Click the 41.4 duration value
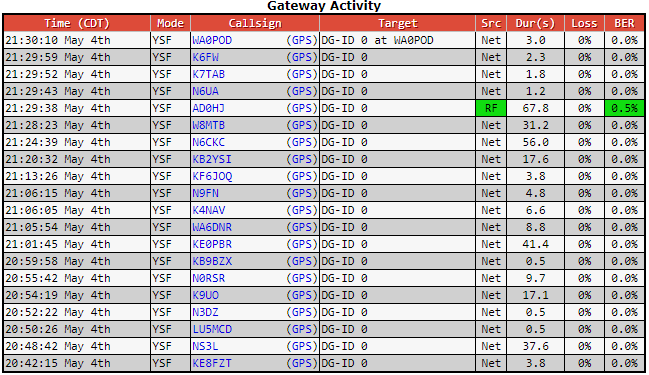Viewport: 649px width, 375px height. [535, 244]
